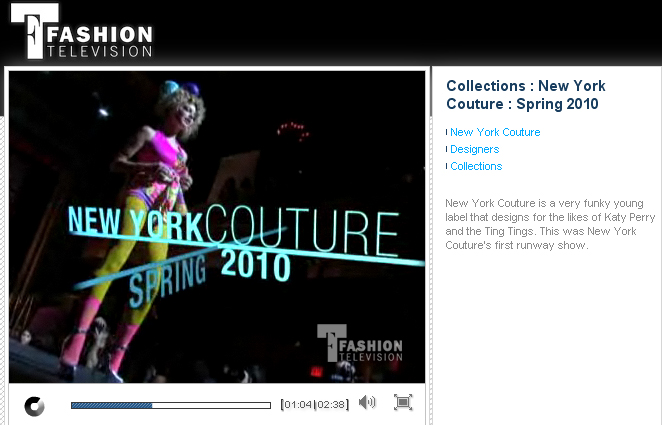Mute the video using the speaker icon

[x=367, y=402]
